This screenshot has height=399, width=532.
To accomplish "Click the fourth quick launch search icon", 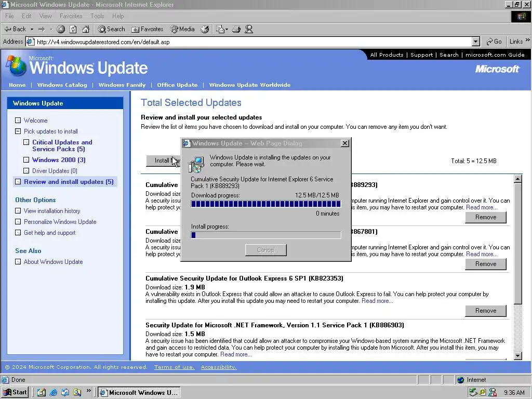I will coord(77,392).
